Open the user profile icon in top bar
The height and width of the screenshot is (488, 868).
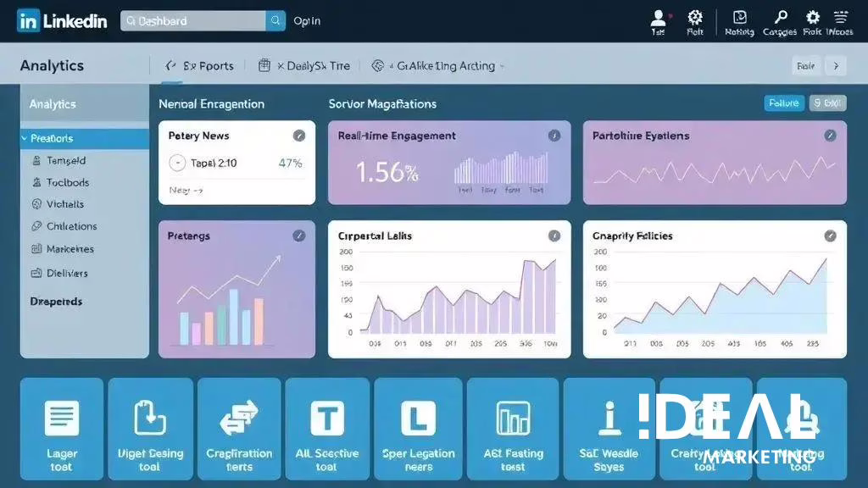(x=658, y=20)
